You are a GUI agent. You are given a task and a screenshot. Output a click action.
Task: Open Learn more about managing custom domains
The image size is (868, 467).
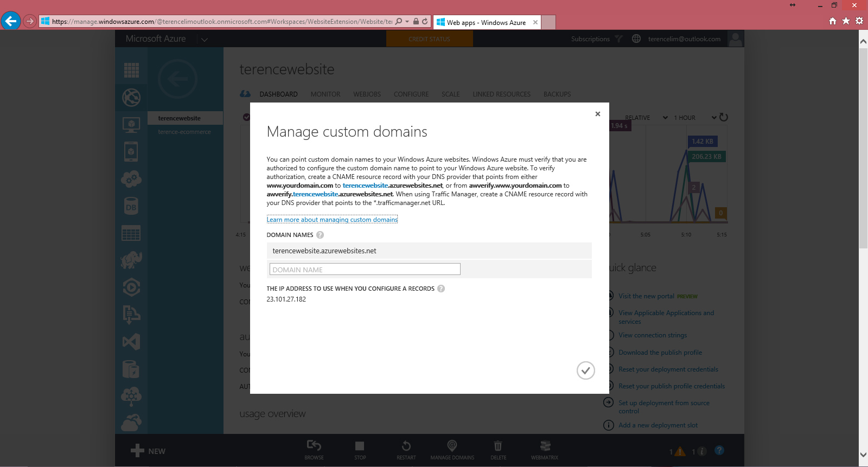332,220
